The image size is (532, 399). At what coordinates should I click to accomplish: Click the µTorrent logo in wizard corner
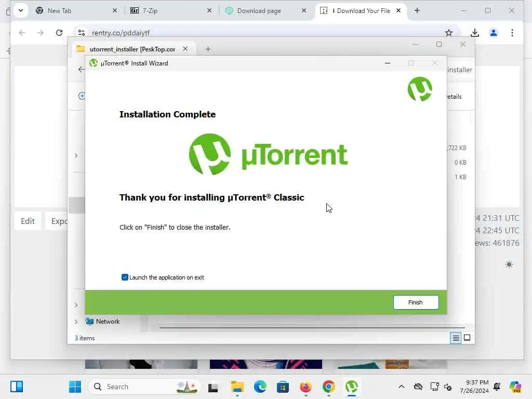point(420,89)
